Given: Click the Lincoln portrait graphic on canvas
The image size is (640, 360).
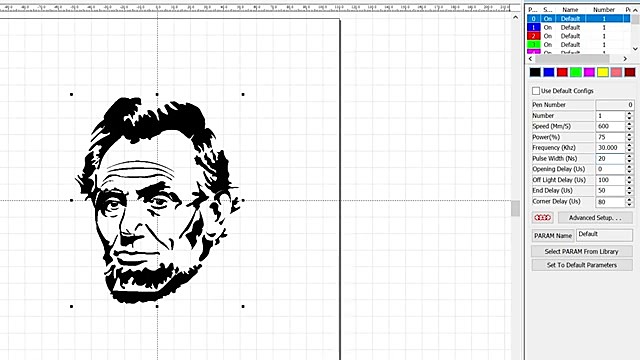Looking at the screenshot, I should [x=157, y=200].
